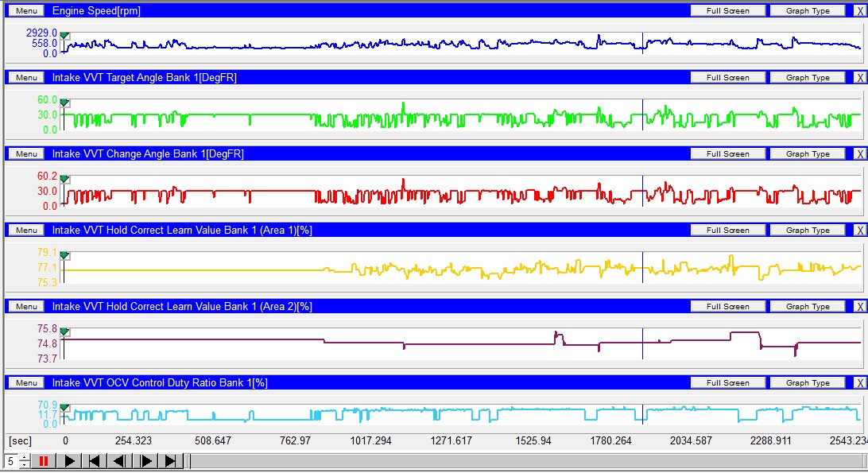
Task: Click the 1017.294 time axis label
Action: [371, 441]
